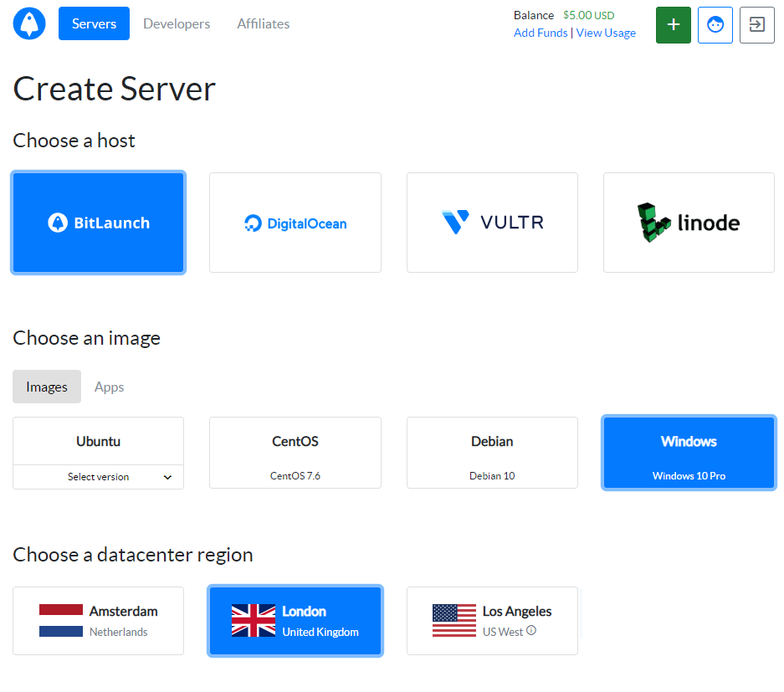Viewport: 784px width, 692px height.
Task: Click the $5.00 USD balance amount
Action: pos(588,16)
